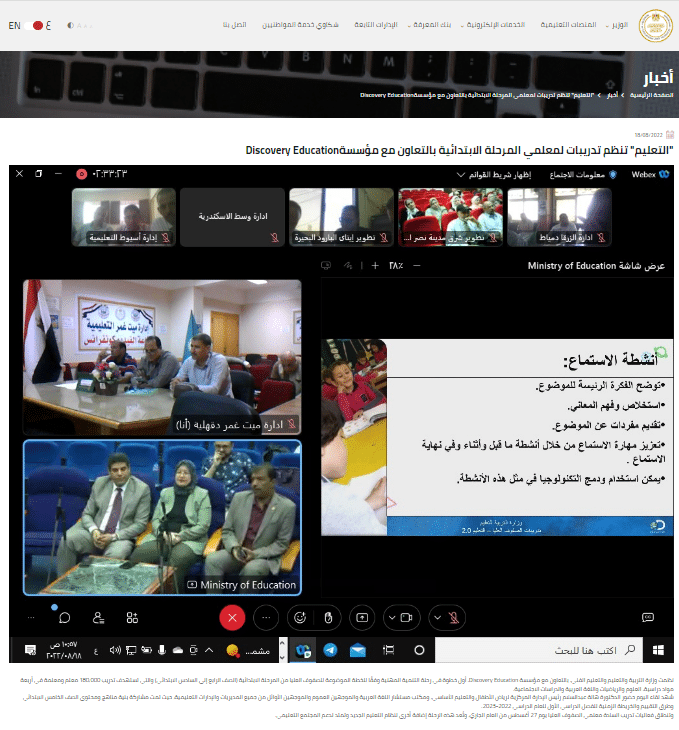
Task: Expand the video options arrow
Action: click(x=392, y=618)
